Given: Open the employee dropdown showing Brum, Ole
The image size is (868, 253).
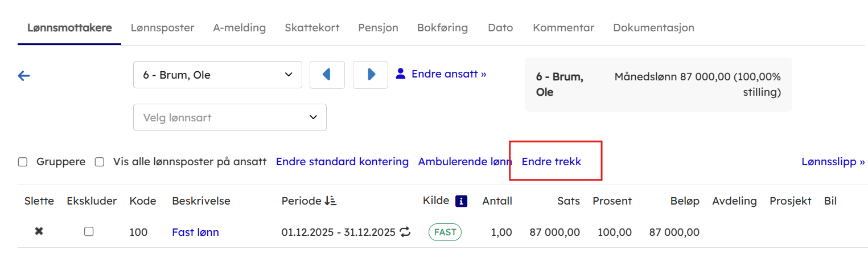Looking at the screenshot, I should [217, 75].
